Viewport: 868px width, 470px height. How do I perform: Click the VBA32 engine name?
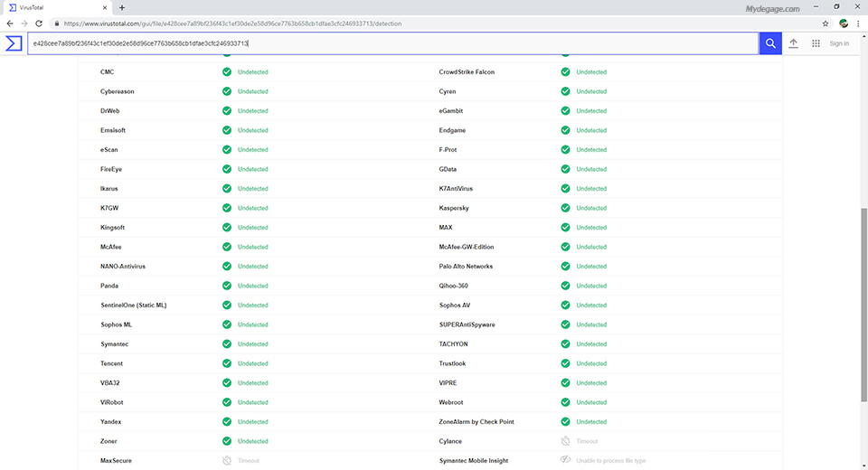tap(110, 382)
